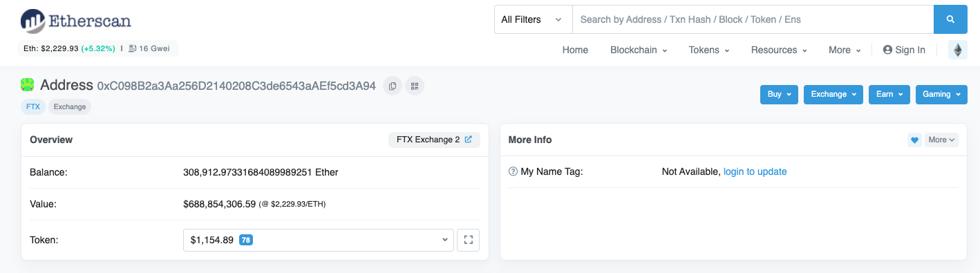Screen dimensions: 980x273
Task: Click the gray Exchange label tag under address
Action: tap(70, 106)
